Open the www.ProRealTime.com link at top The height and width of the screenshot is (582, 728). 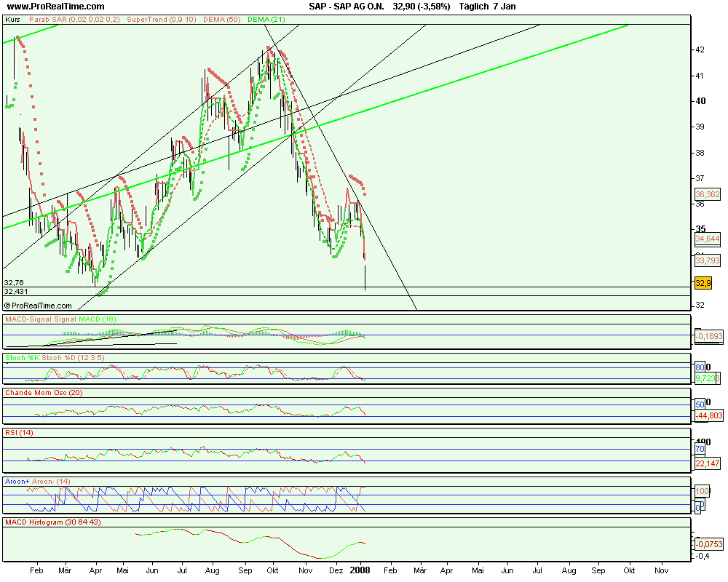pos(53,6)
